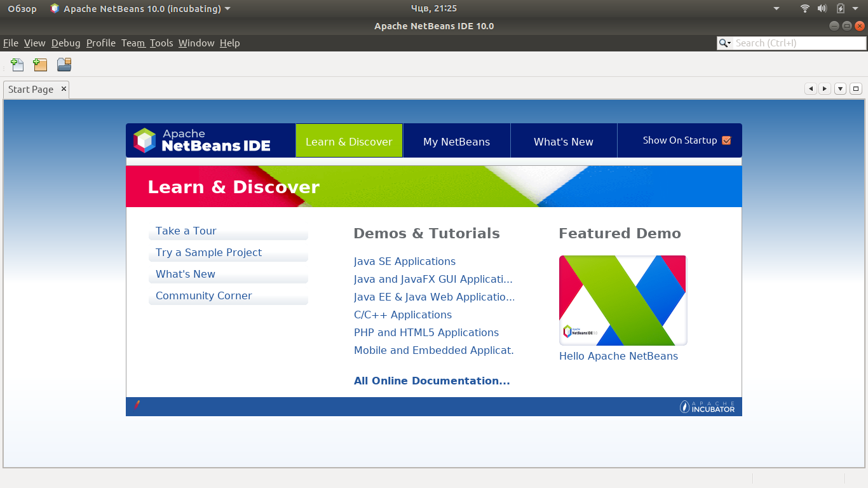Image resolution: width=868 pixels, height=488 pixels.
Task: Open What's New link below Try a Sample Project
Action: click(186, 274)
